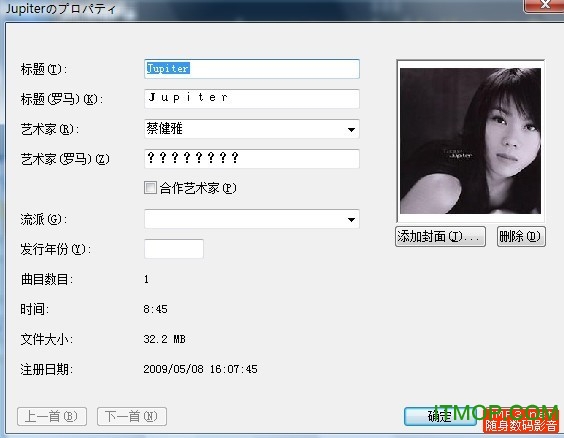The width and height of the screenshot is (564, 438).
Task: Click the 标题(T) label
Action: pos(44,69)
